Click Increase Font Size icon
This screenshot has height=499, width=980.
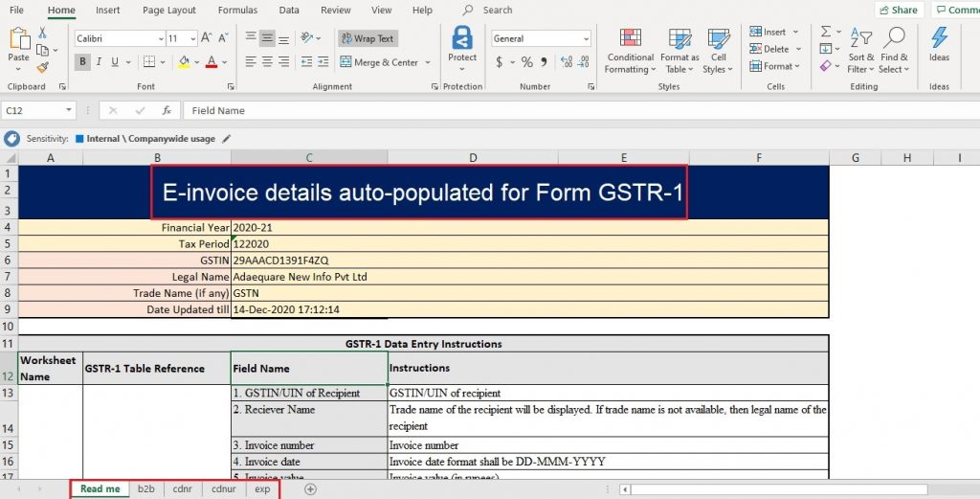point(207,39)
